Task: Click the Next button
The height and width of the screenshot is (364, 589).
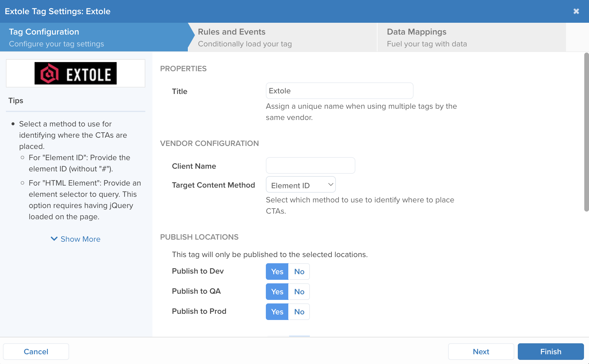Action: tap(481, 352)
